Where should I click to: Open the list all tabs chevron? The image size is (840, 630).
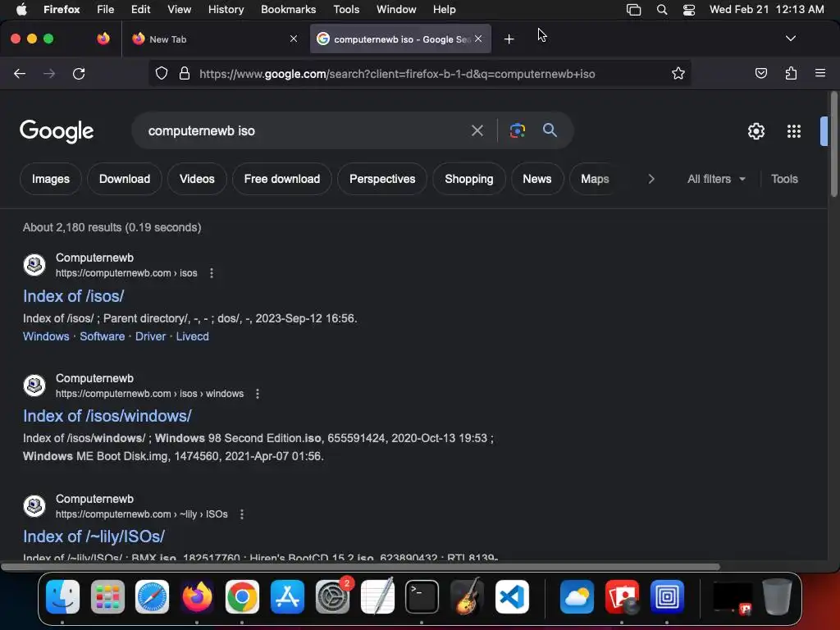[x=790, y=39]
